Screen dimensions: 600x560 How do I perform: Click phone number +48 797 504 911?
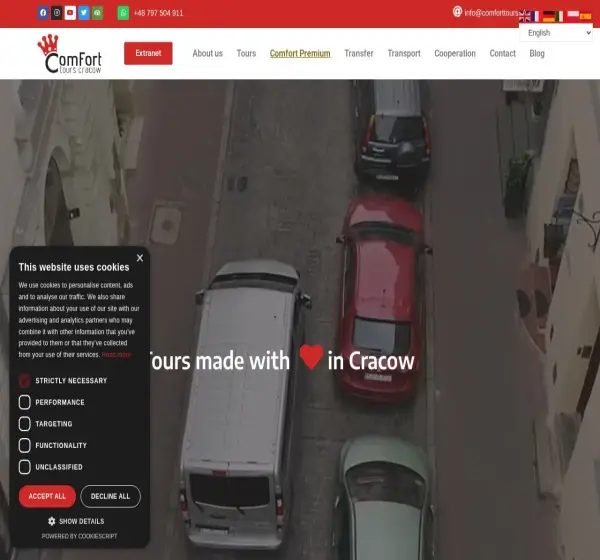(x=158, y=13)
